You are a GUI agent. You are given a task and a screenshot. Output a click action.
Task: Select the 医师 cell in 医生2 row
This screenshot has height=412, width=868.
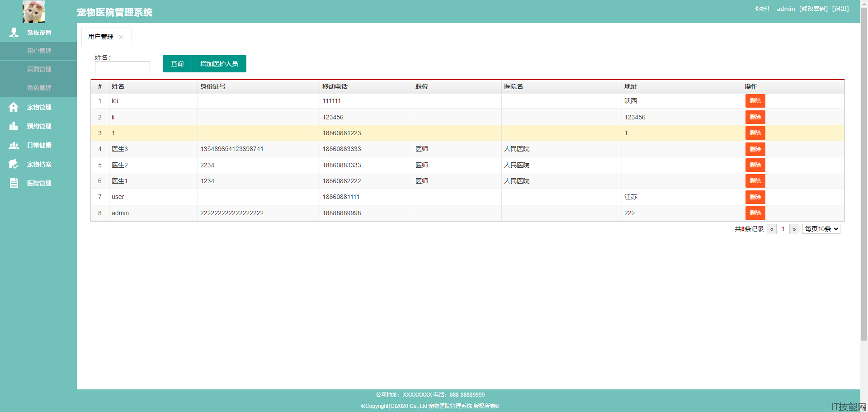pos(457,165)
